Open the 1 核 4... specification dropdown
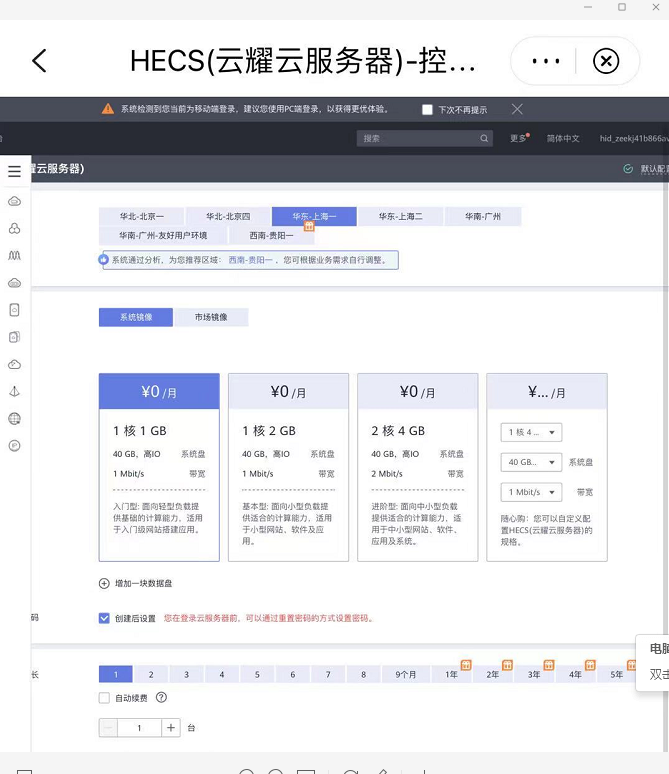669x774 pixels. (x=531, y=432)
